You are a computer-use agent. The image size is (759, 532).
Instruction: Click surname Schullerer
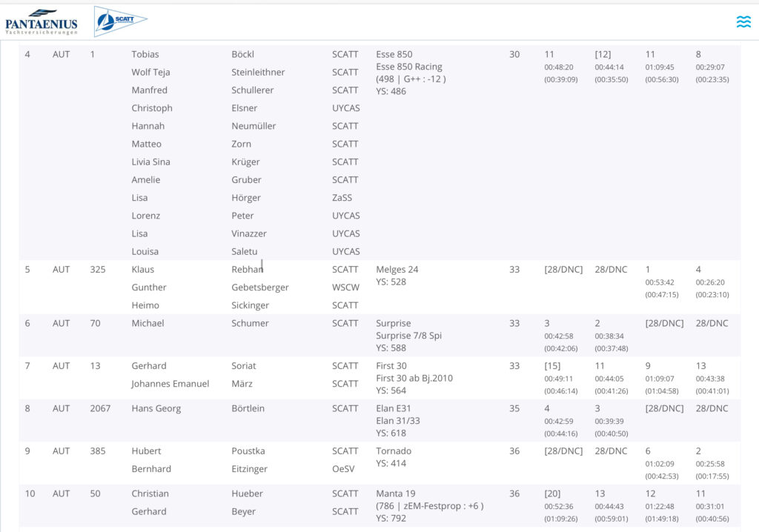click(x=252, y=90)
